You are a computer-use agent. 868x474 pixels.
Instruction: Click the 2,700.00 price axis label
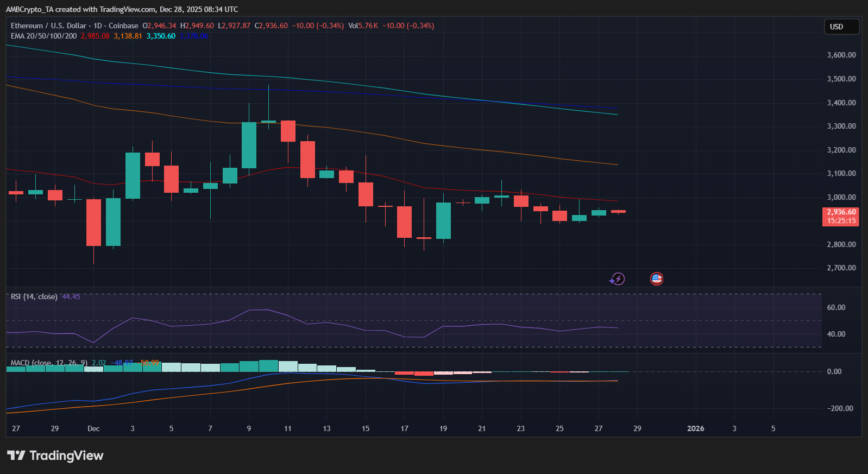pos(841,268)
